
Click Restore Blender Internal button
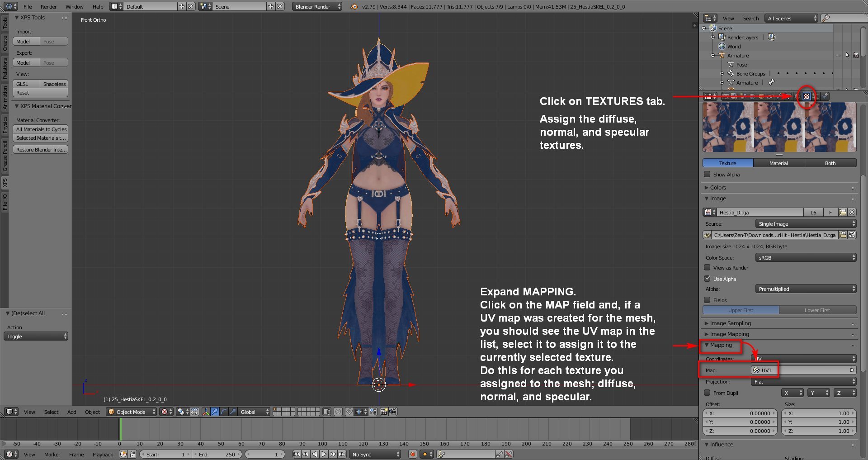pos(40,149)
